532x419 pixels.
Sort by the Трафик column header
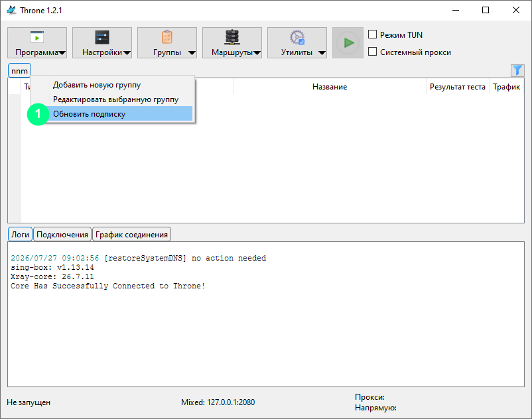click(x=507, y=87)
